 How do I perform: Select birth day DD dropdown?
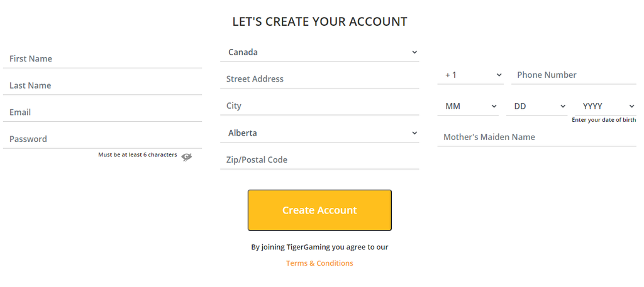click(x=536, y=106)
